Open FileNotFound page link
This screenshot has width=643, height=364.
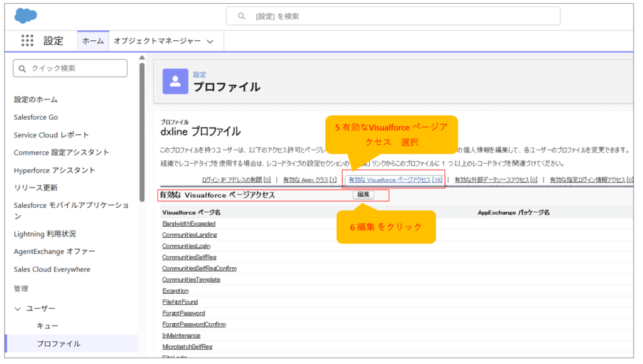click(180, 302)
